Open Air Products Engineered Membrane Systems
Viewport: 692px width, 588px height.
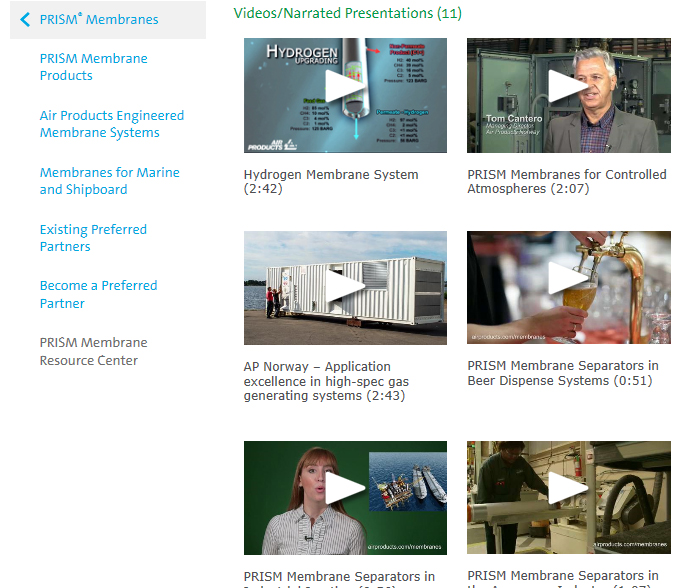tap(112, 124)
